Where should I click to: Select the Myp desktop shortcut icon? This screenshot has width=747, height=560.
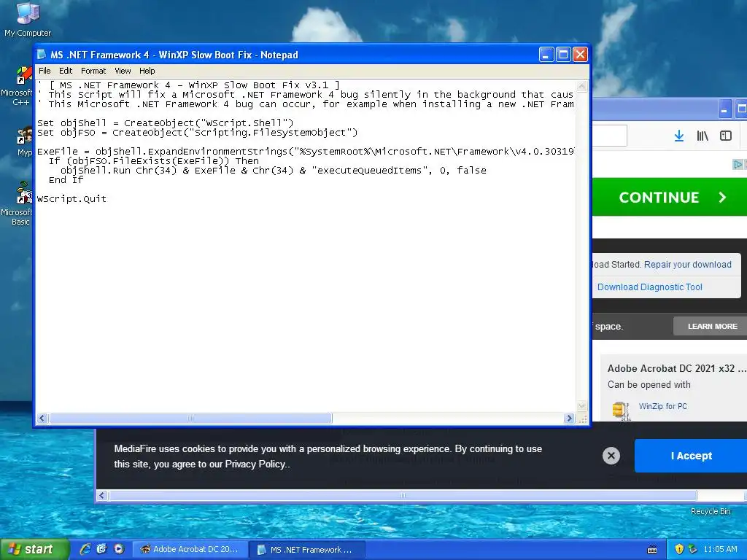click(x=24, y=136)
